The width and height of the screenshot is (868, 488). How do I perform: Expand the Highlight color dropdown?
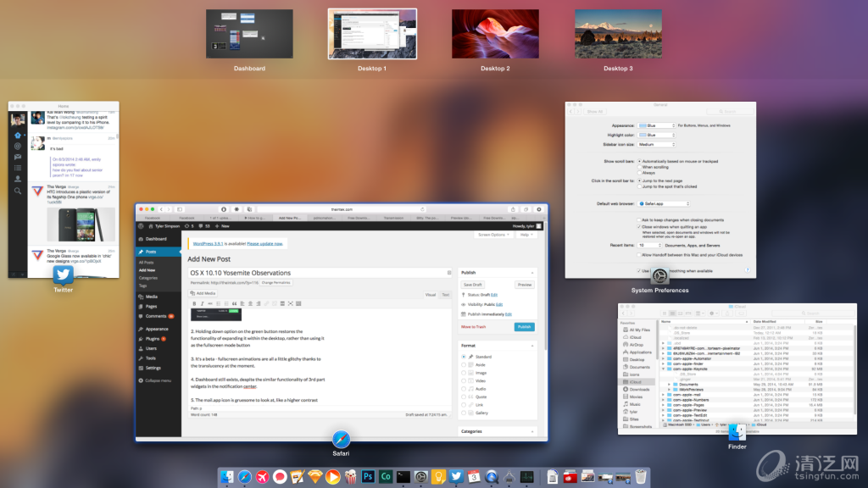[657, 135]
